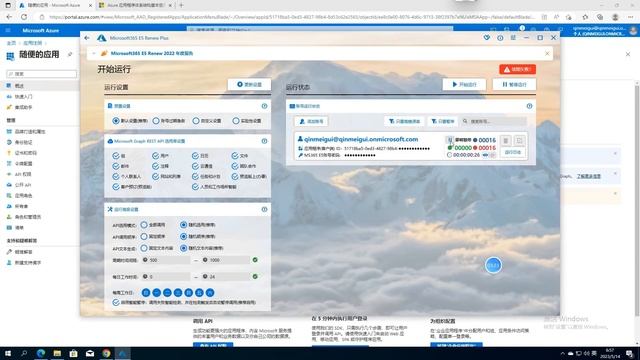The width and height of the screenshot is (640, 360).
Task: Click the Azure sidebar search box
Action: click(42, 74)
